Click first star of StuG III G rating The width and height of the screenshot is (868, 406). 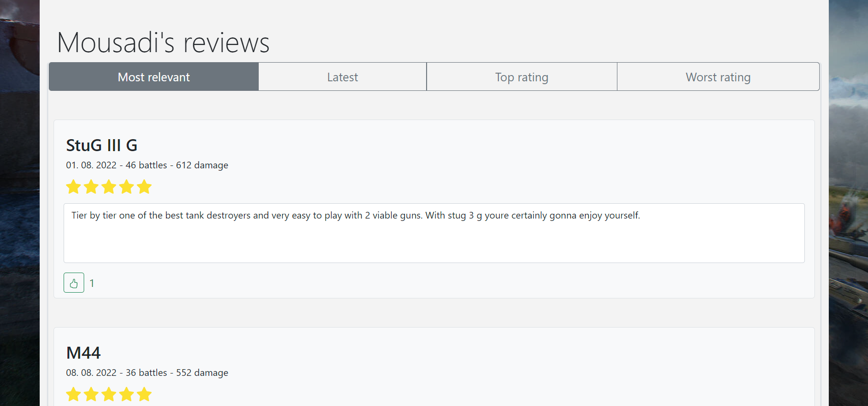74,187
